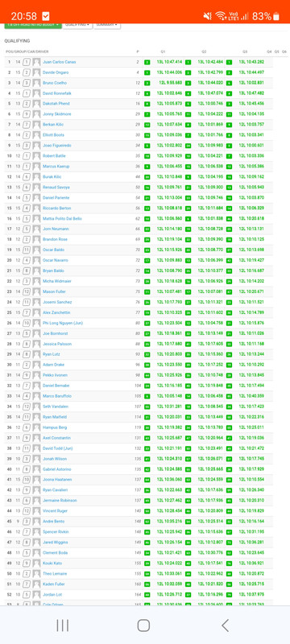Click Micha Widmaier's avatar picture
The height and width of the screenshot is (644, 290).
36,281
